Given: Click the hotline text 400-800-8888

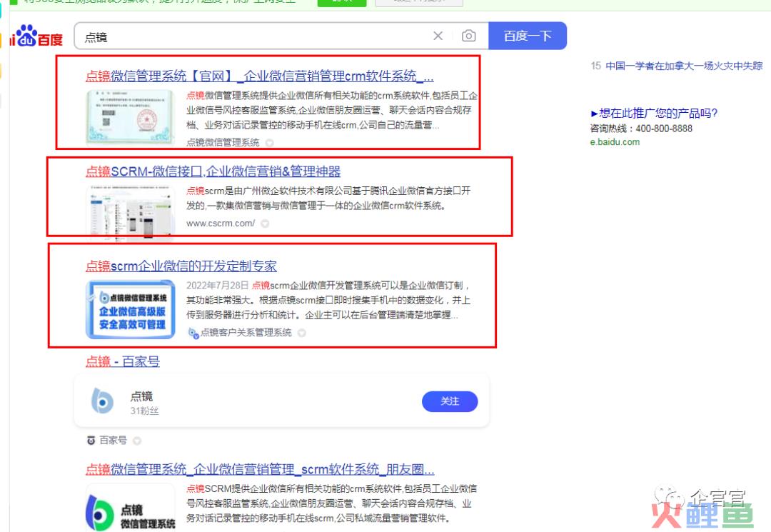Looking at the screenshot, I should pyautogui.click(x=664, y=129).
